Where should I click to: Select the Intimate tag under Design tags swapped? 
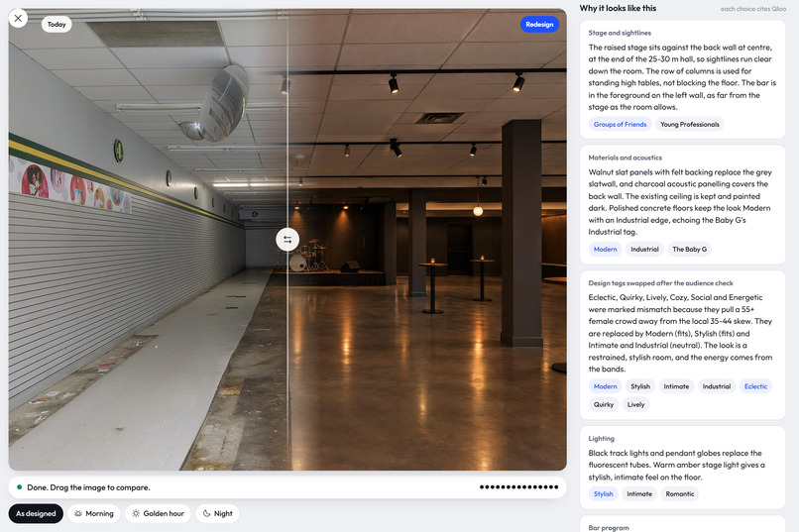[676, 386]
